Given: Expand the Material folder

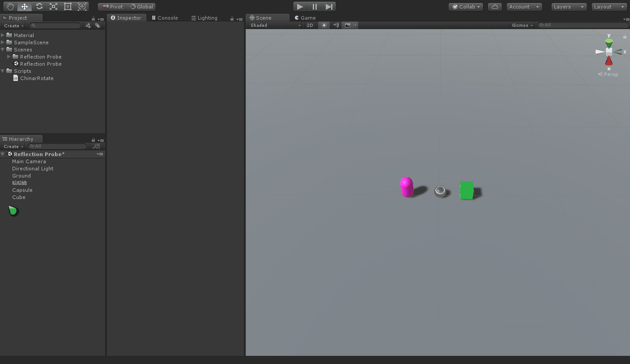Looking at the screenshot, I should pos(3,35).
